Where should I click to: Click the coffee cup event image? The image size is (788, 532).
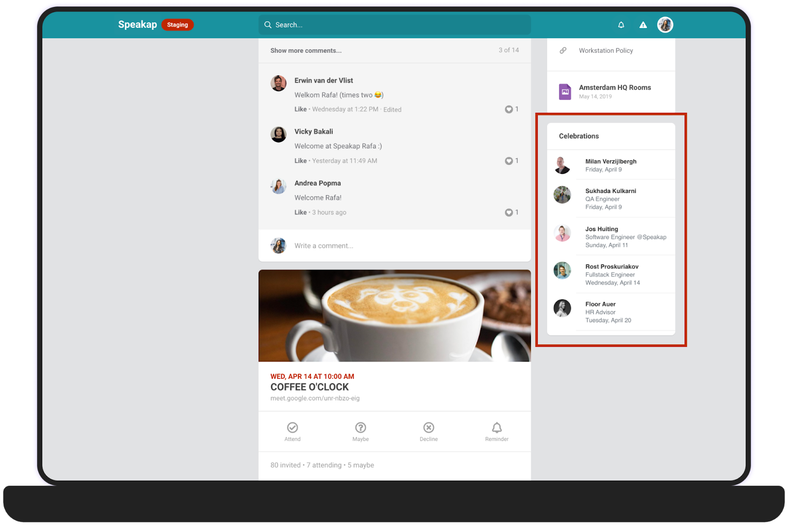pyautogui.click(x=394, y=316)
